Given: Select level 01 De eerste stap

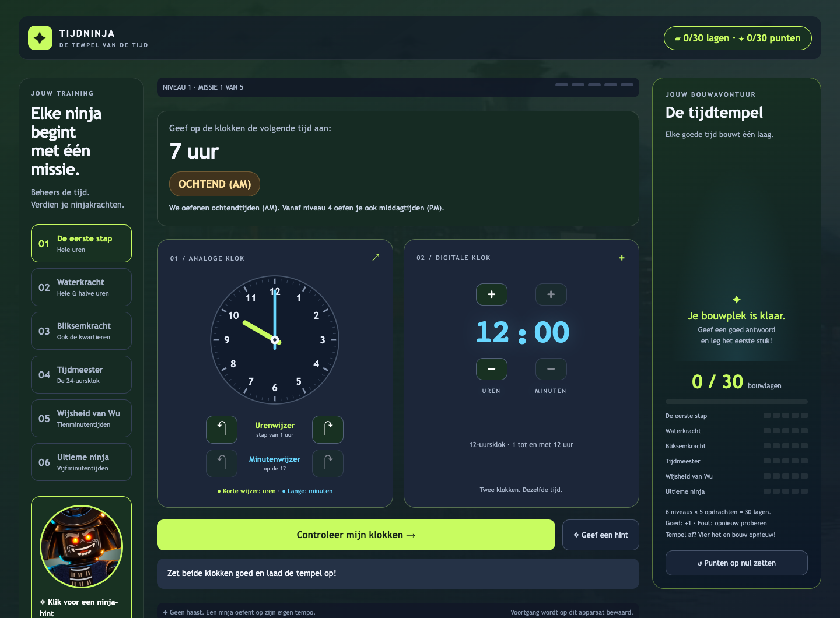Looking at the screenshot, I should tap(81, 244).
